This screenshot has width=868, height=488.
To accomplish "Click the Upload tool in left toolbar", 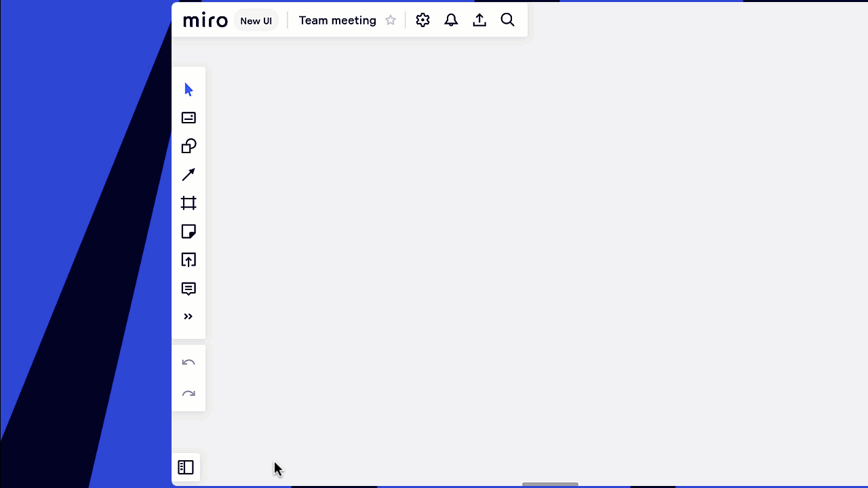I will pyautogui.click(x=189, y=260).
